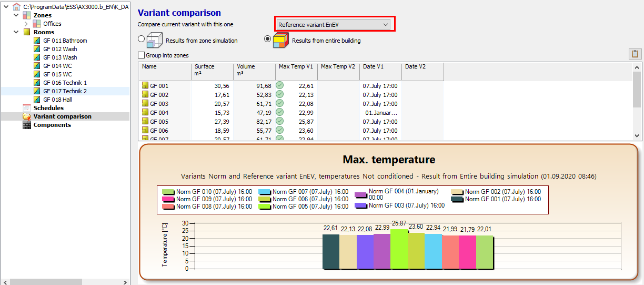Click the GF 011 Bathroom room icon

tap(37, 41)
